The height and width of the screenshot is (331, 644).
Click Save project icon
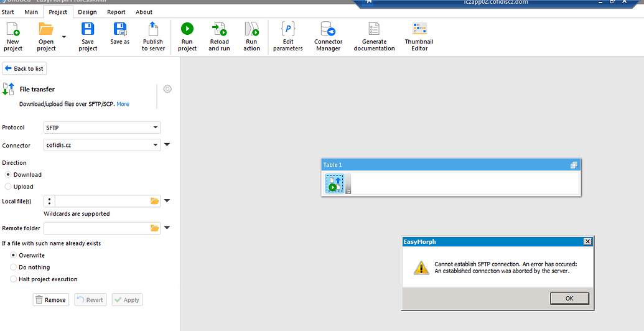point(88,29)
